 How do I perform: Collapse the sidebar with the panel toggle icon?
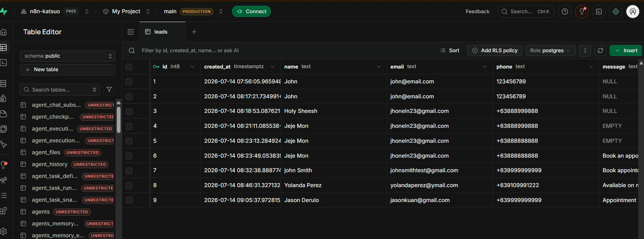point(131,32)
